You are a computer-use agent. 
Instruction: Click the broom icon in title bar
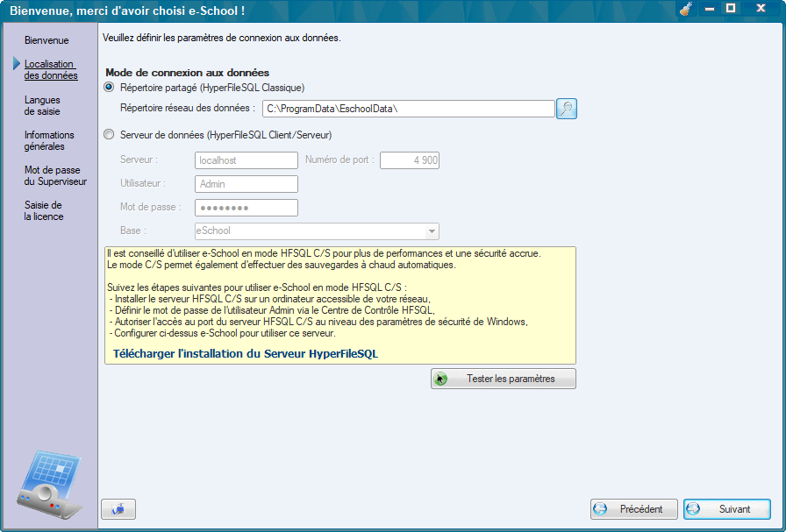point(686,9)
